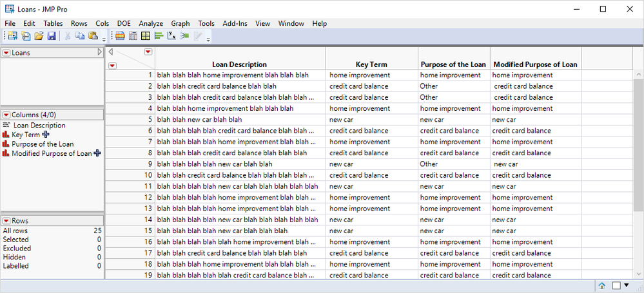The width and height of the screenshot is (644, 293).
Task: Click Hidden entry in Rows panel
Action: [x=52, y=257]
